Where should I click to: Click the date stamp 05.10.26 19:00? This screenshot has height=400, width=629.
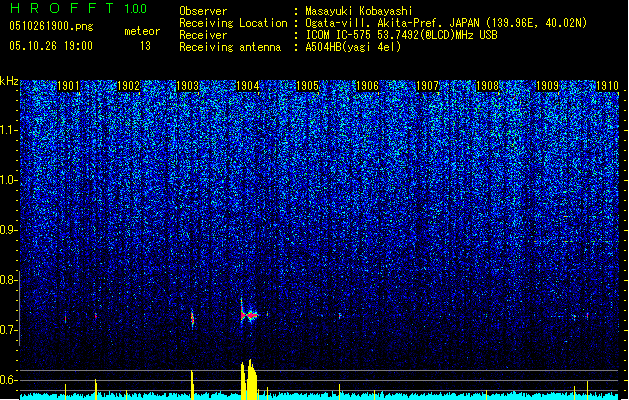coord(51,46)
